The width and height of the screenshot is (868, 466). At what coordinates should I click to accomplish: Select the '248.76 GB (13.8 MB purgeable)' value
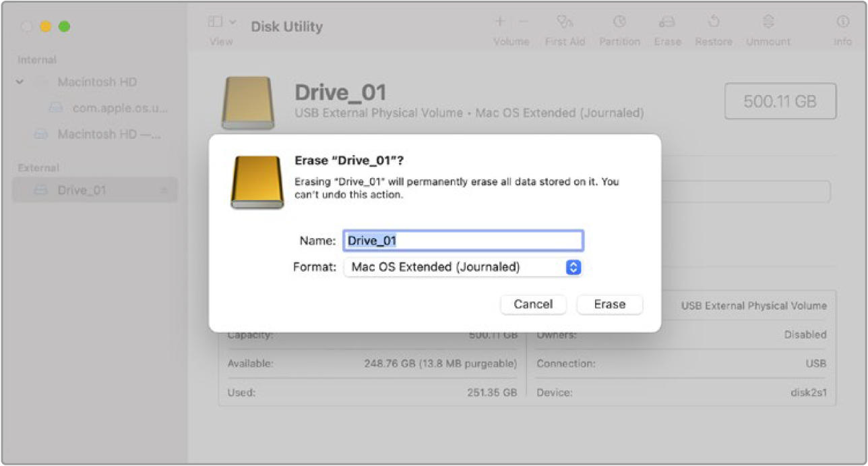coord(441,363)
